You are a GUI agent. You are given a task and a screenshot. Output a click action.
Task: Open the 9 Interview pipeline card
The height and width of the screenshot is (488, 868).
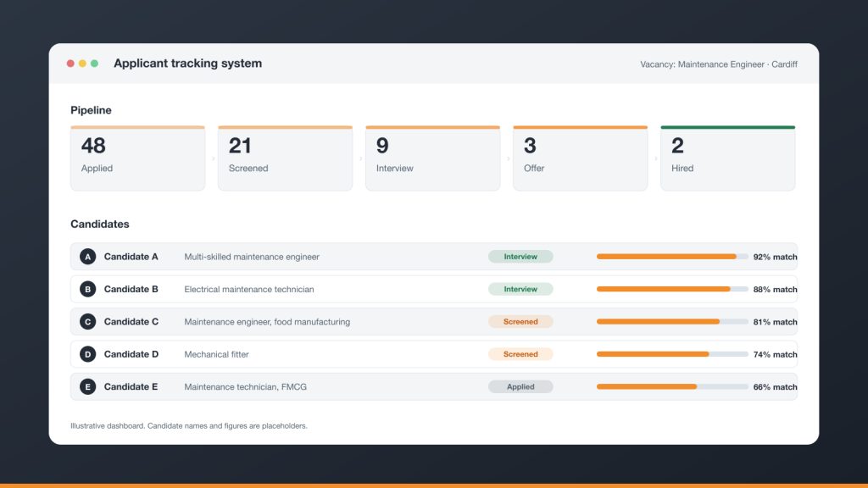(433, 158)
